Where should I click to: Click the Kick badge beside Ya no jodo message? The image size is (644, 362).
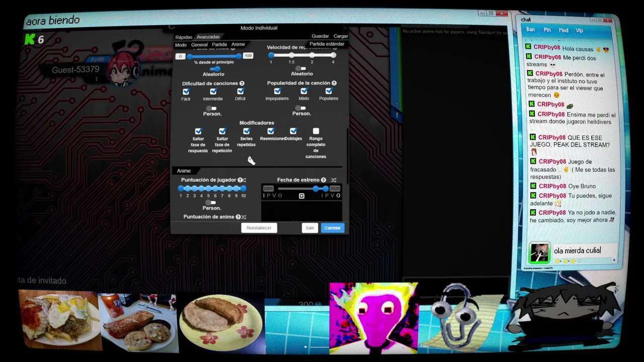pyautogui.click(x=533, y=213)
